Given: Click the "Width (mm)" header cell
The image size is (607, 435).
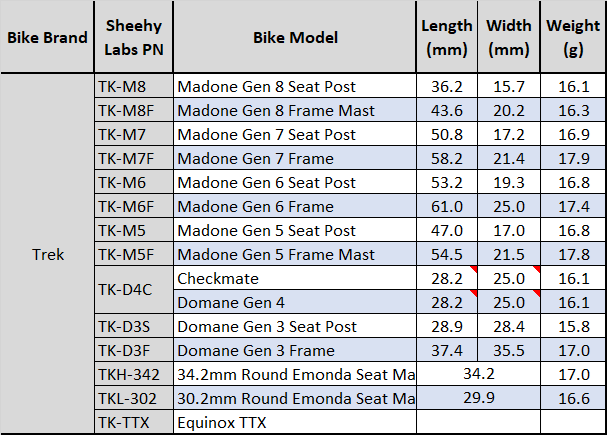Looking at the screenshot, I should [509, 38].
